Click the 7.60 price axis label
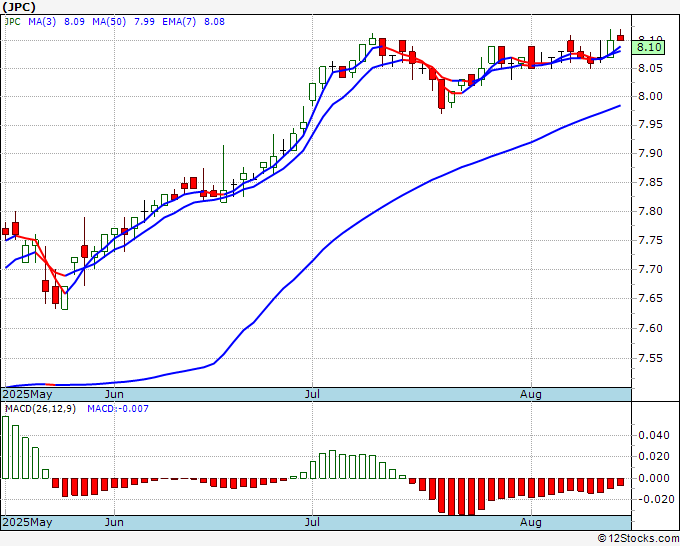 [650, 328]
